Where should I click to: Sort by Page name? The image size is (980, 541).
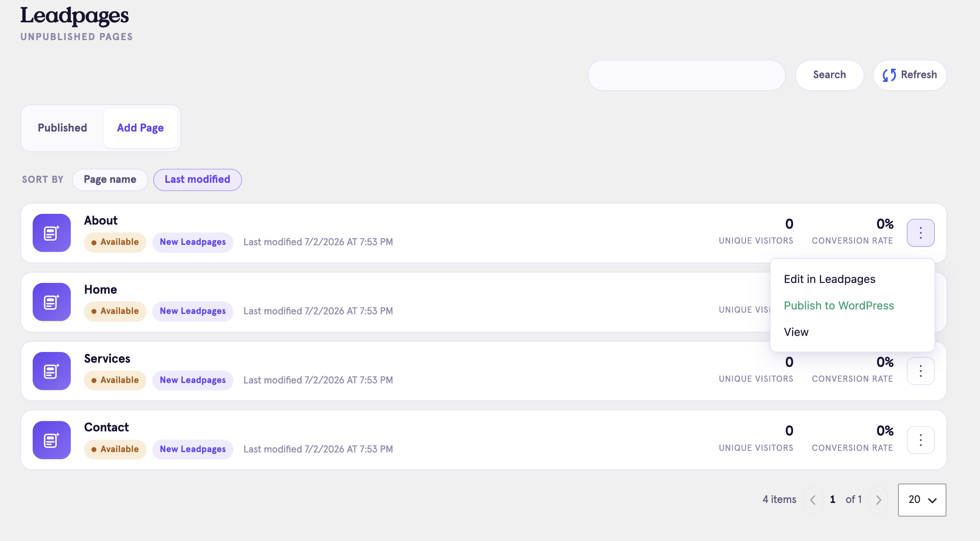(110, 180)
